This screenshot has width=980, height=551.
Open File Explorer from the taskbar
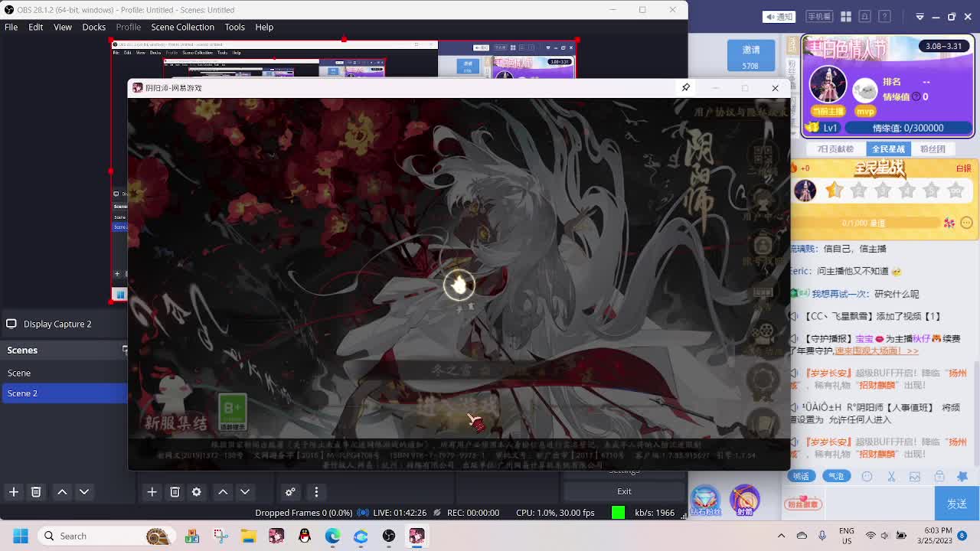click(248, 536)
